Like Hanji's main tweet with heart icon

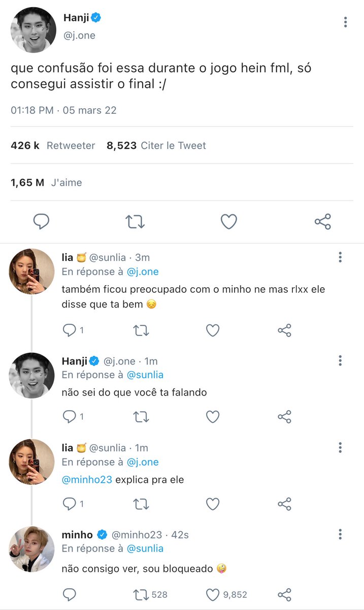pos(229,222)
